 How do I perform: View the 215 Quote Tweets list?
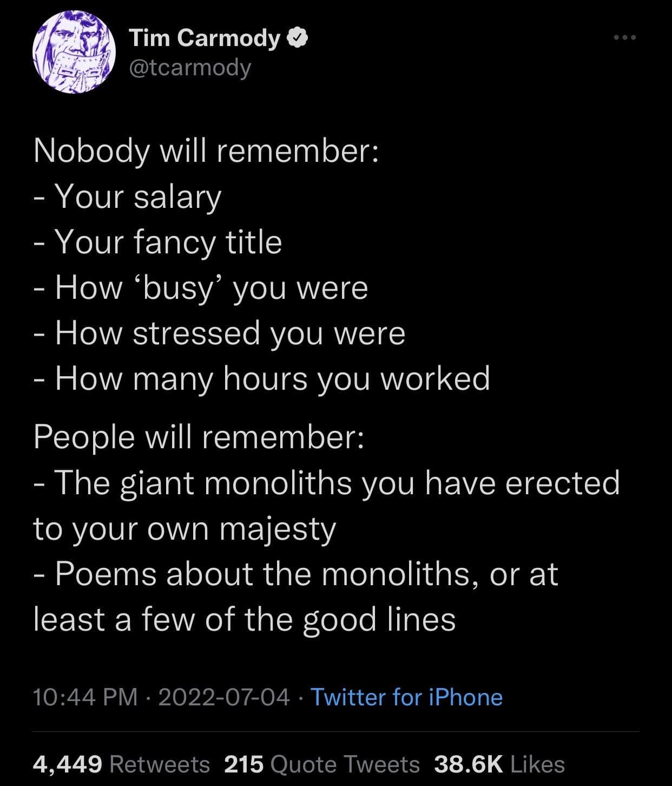[321, 764]
